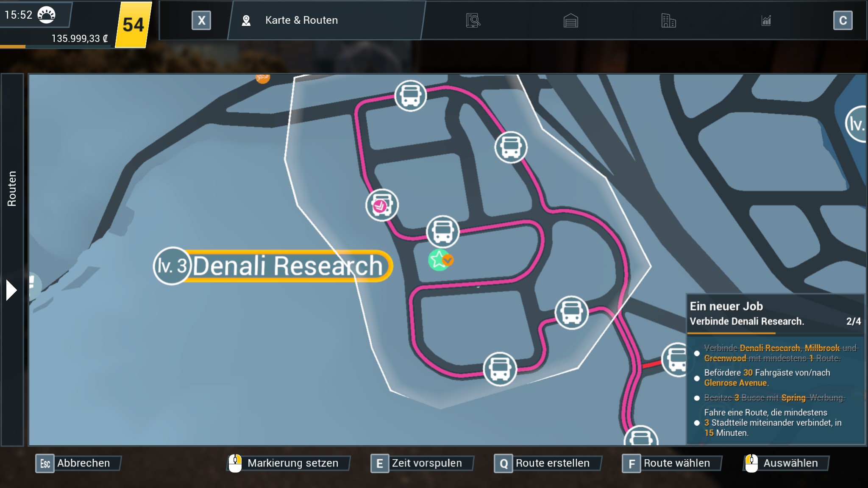Viewport: 868px width, 488px height.
Task: Select the bus stop at bottom of loop
Action: point(500,369)
